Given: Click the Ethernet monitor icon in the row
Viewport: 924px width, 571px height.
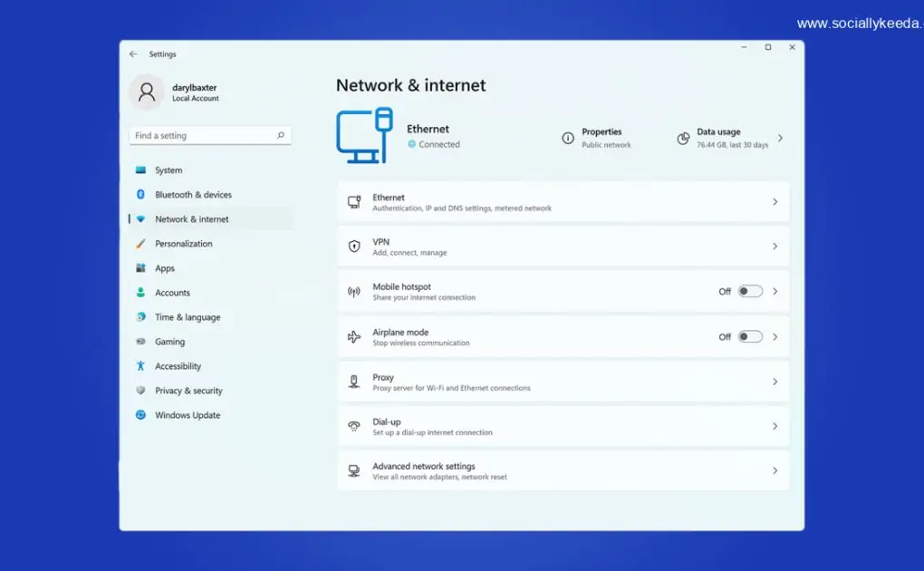Looking at the screenshot, I should [x=354, y=201].
